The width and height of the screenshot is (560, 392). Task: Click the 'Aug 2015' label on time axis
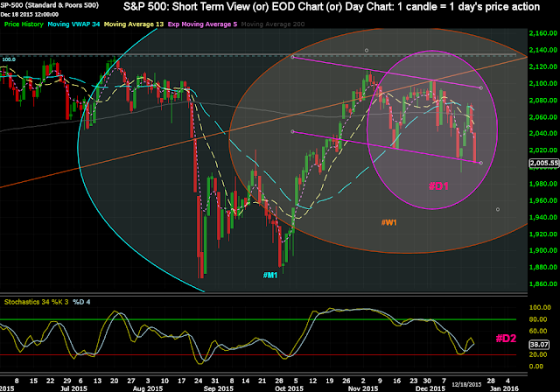(148, 388)
